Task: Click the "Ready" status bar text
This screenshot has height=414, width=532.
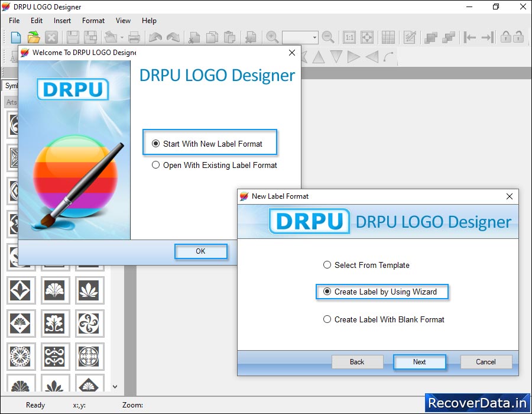Action: click(x=35, y=405)
